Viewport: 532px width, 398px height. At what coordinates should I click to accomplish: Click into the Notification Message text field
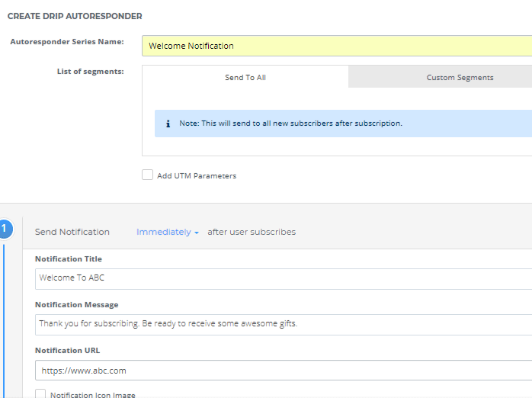284,325
